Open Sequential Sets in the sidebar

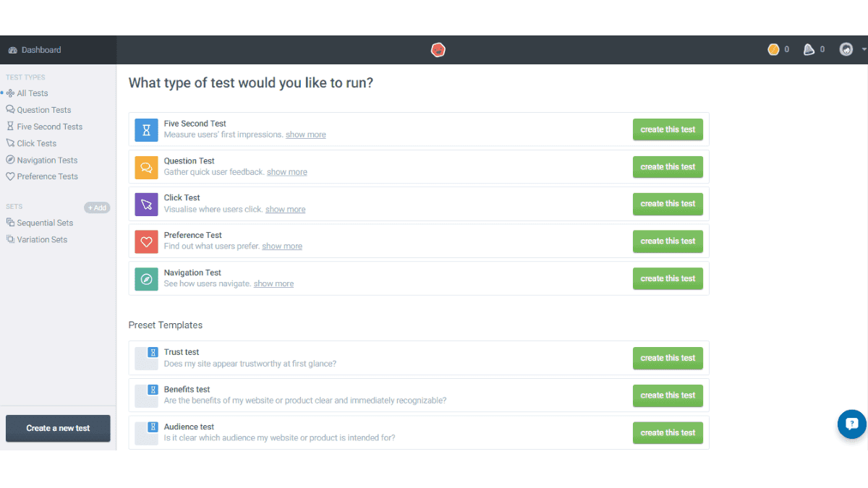(45, 223)
